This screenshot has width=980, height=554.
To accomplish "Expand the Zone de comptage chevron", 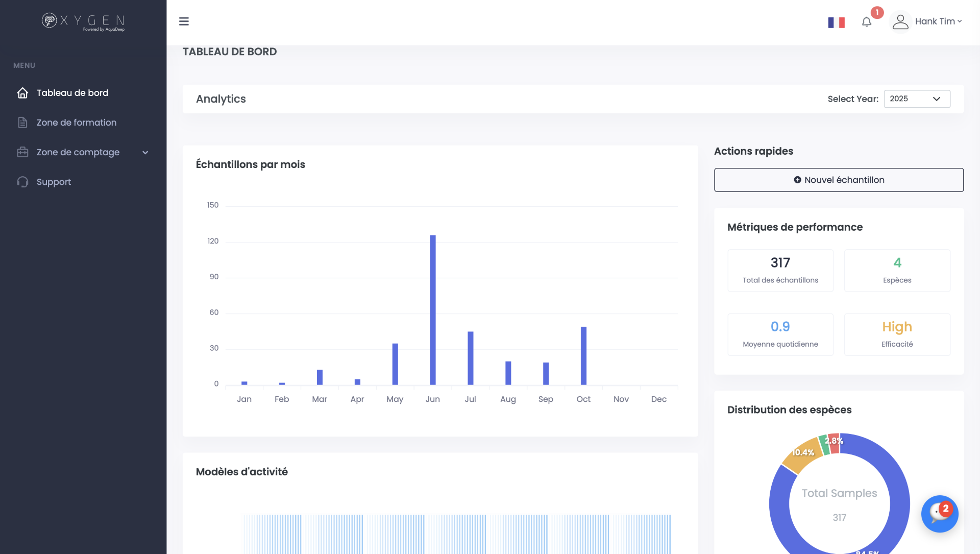I will tap(145, 153).
